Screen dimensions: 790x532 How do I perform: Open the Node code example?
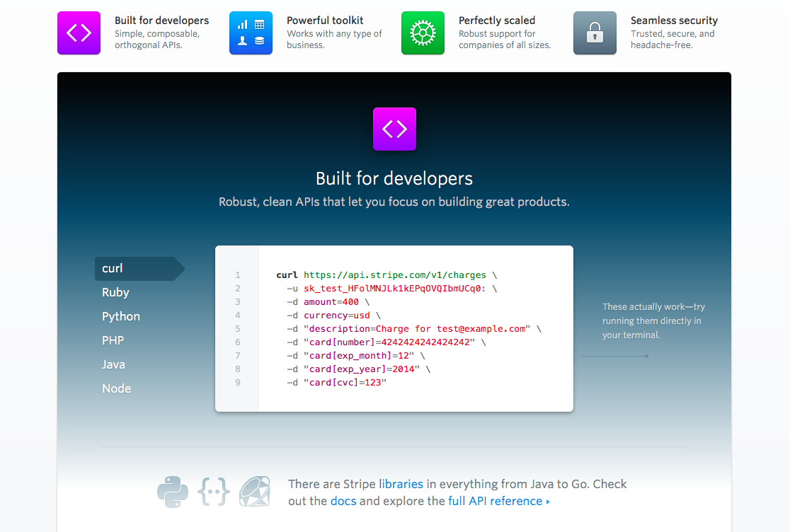click(116, 388)
